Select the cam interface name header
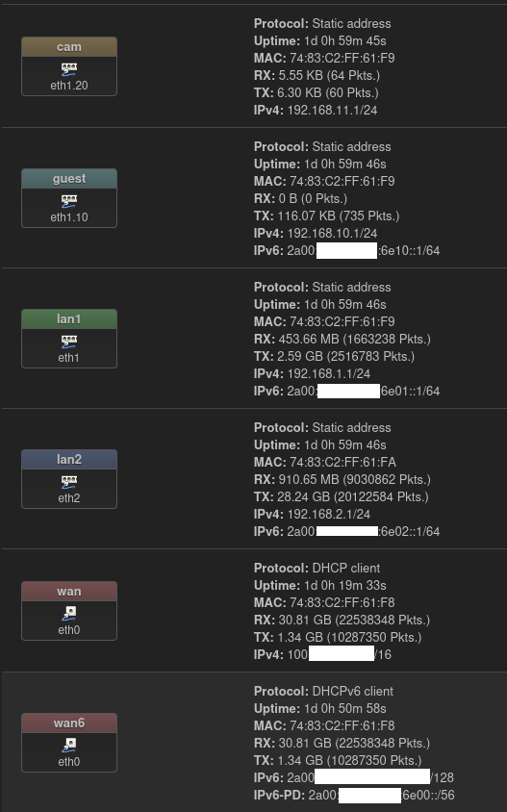507x812 pixels. point(69,46)
